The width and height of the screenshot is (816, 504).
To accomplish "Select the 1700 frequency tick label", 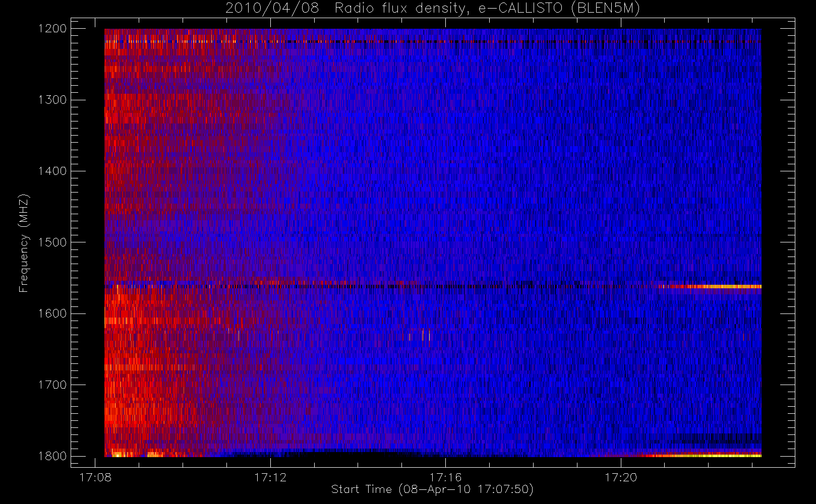I will click(x=52, y=385).
